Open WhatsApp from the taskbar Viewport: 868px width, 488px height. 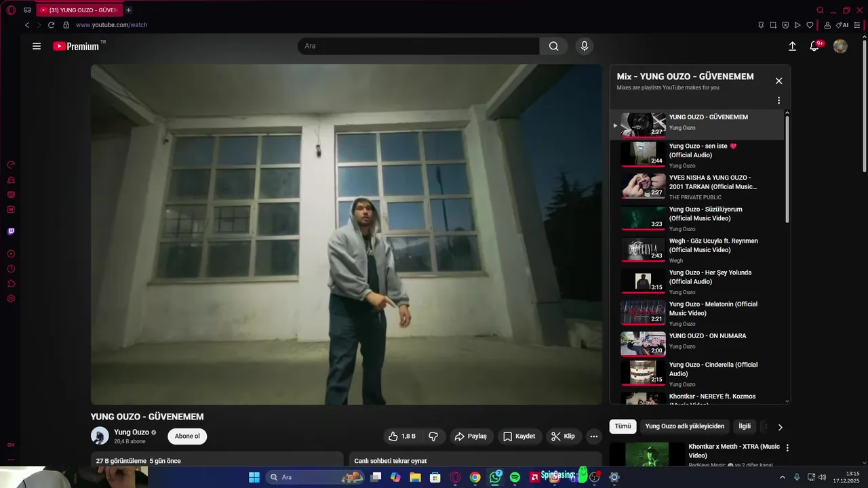click(496, 477)
